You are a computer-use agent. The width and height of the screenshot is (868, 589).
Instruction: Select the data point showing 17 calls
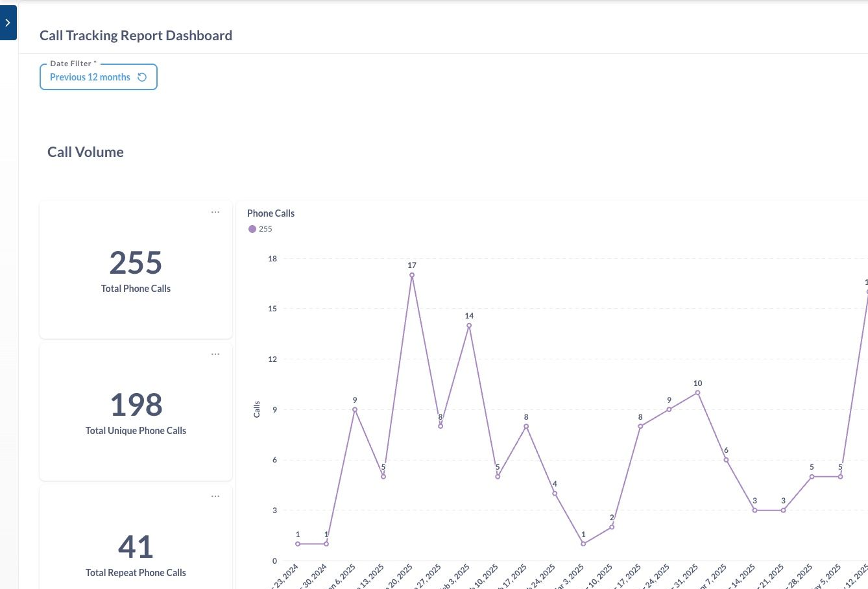(x=411, y=275)
